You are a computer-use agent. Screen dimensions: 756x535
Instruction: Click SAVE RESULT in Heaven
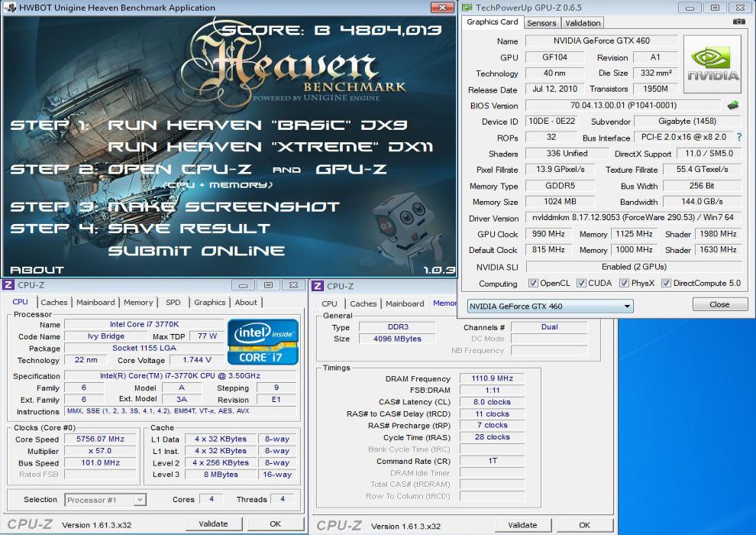pyautogui.click(x=189, y=229)
